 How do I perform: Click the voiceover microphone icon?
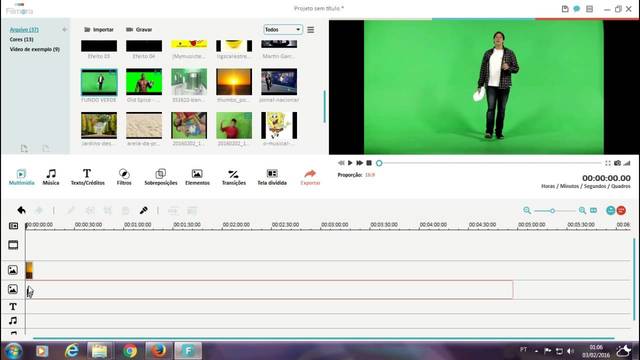[144, 210]
